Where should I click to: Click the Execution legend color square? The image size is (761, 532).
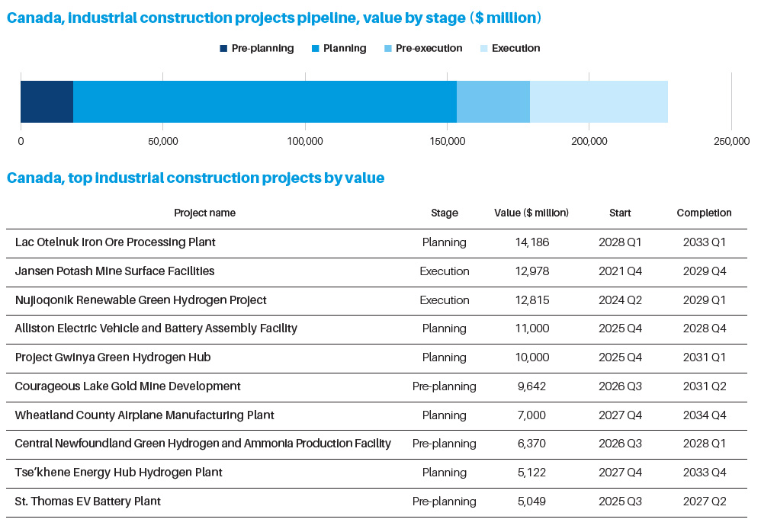tap(483, 49)
